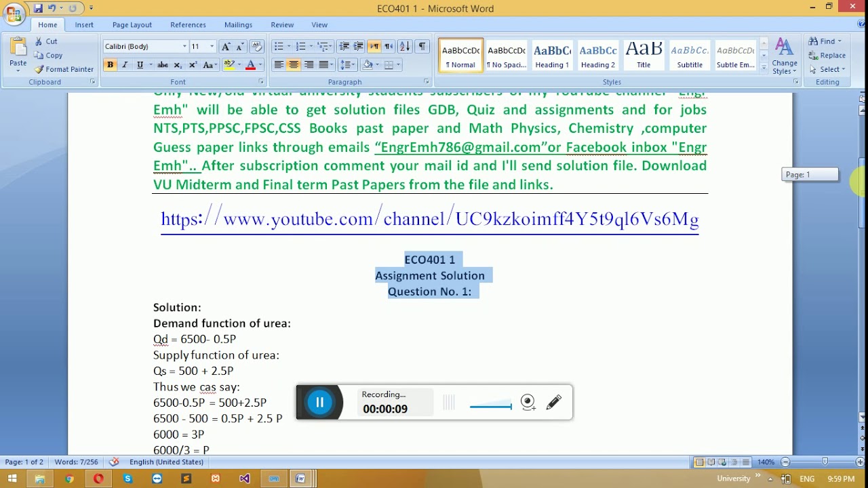Clear formatting with eraser icon
868x488 pixels.
pyautogui.click(x=256, y=46)
